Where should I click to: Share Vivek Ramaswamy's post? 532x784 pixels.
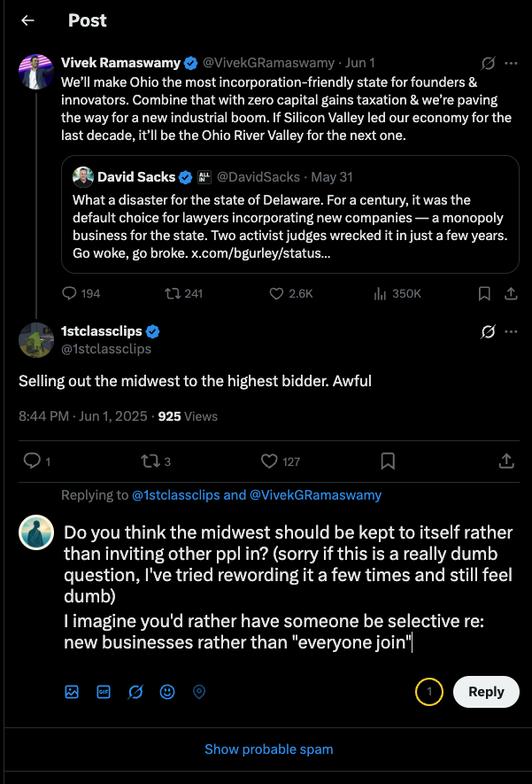pos(511,293)
